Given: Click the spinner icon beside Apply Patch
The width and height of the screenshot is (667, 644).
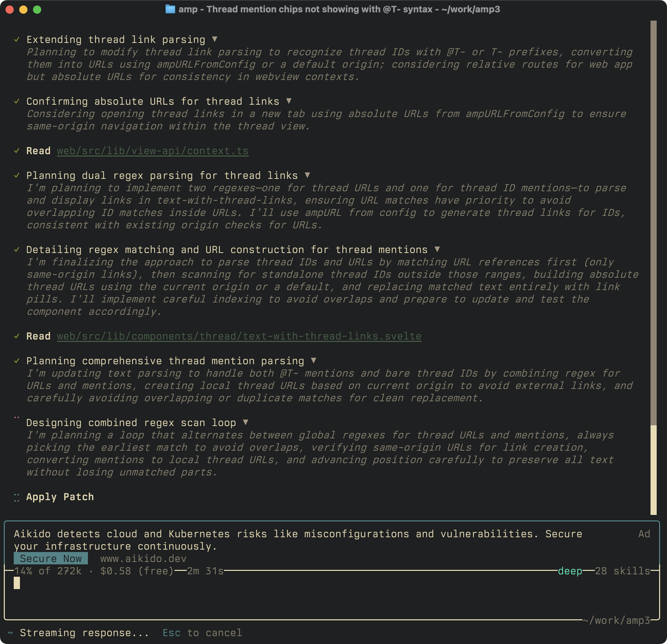Looking at the screenshot, I should [16, 497].
